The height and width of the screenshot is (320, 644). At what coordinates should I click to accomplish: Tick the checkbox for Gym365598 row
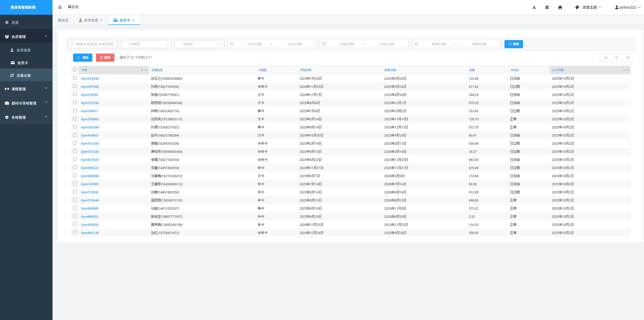pyautogui.click(x=75, y=127)
